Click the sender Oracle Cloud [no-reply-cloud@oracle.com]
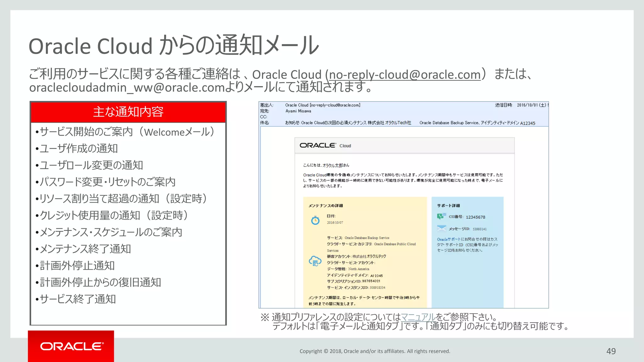Screen dimensions: 644x362 coord(323,105)
